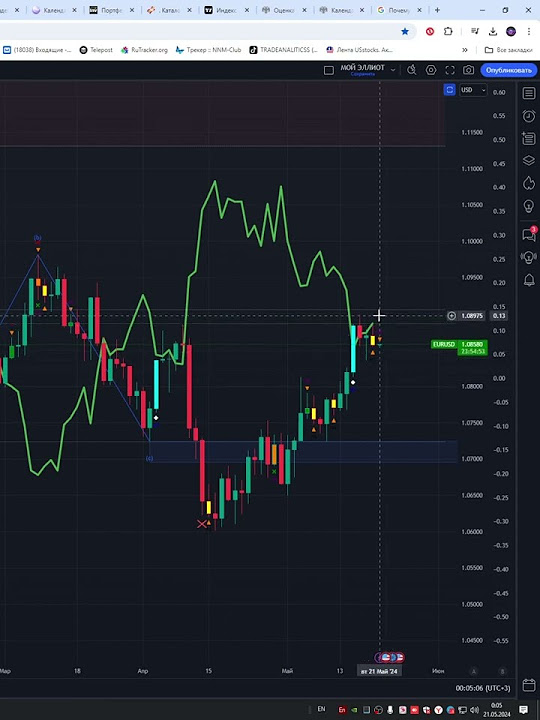The width and height of the screenshot is (540, 720).
Task: Open Windows notification center icon
Action: coord(523,710)
